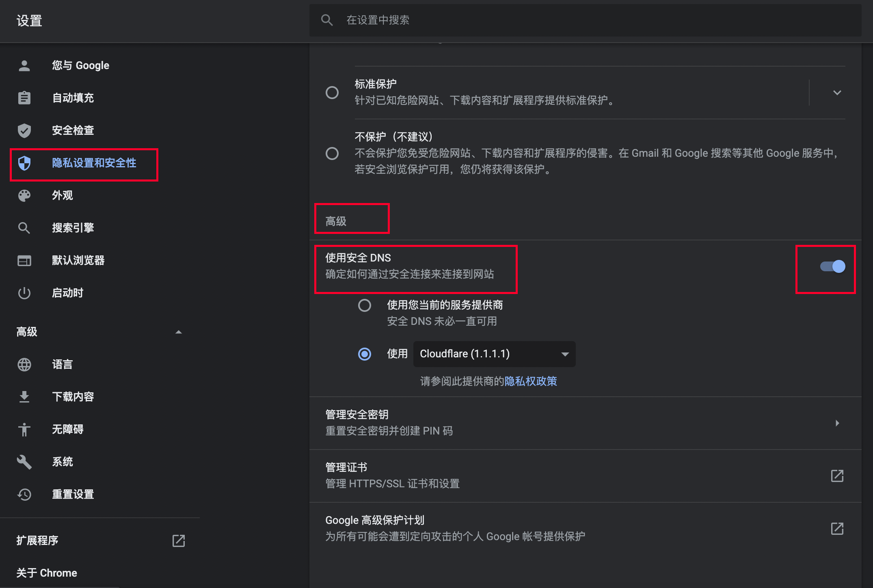Click the 使用安全 DNS label text
This screenshot has width=873, height=588.
[358, 258]
